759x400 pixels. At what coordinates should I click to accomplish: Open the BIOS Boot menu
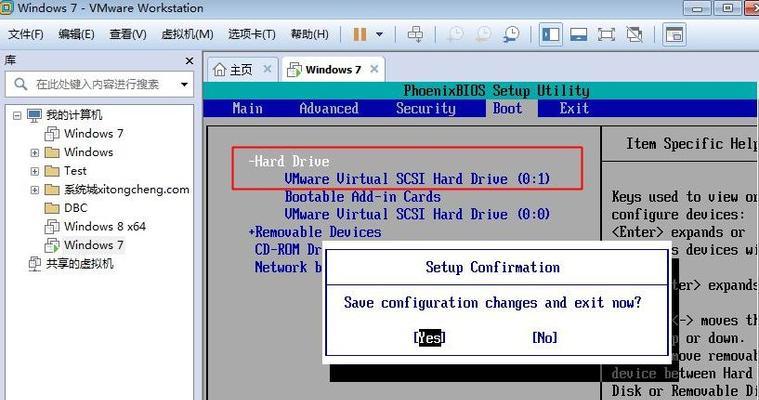[x=507, y=108]
